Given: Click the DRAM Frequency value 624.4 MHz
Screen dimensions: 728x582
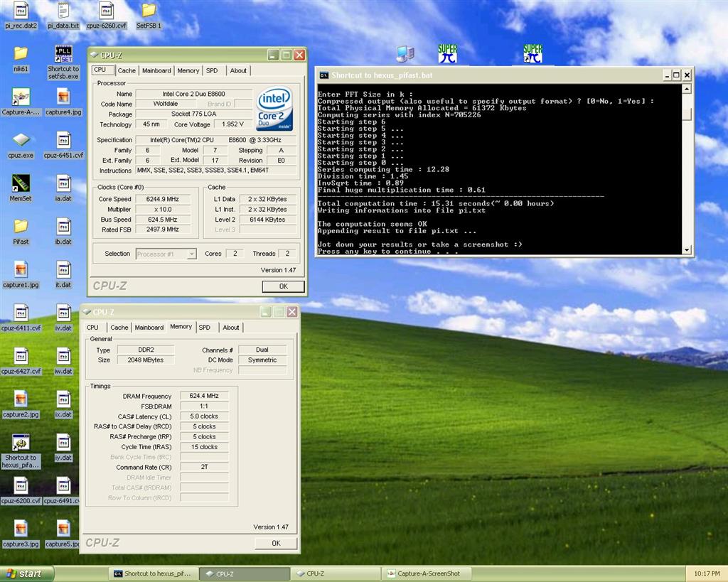Looking at the screenshot, I should (204, 396).
